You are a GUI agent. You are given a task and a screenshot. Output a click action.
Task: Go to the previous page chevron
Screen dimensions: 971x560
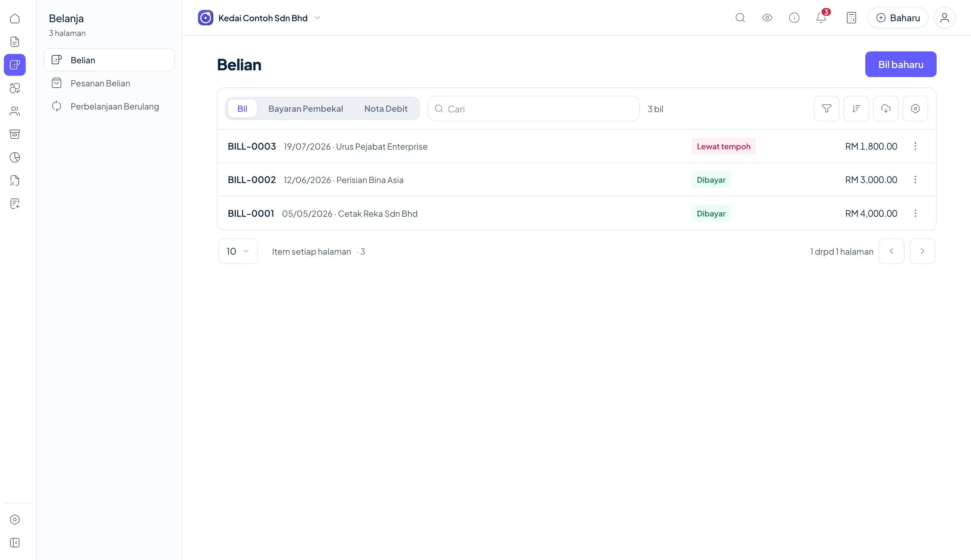[x=891, y=251]
